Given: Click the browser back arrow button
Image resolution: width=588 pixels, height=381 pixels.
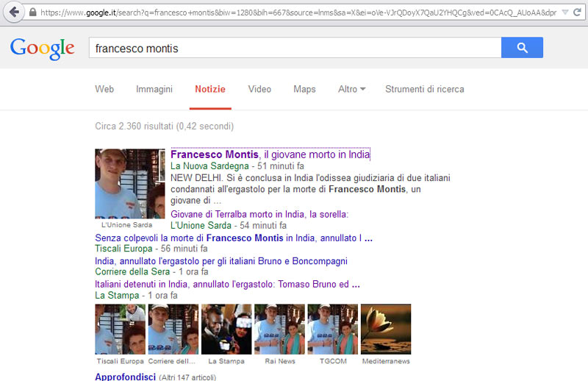Looking at the screenshot, I should (x=14, y=12).
